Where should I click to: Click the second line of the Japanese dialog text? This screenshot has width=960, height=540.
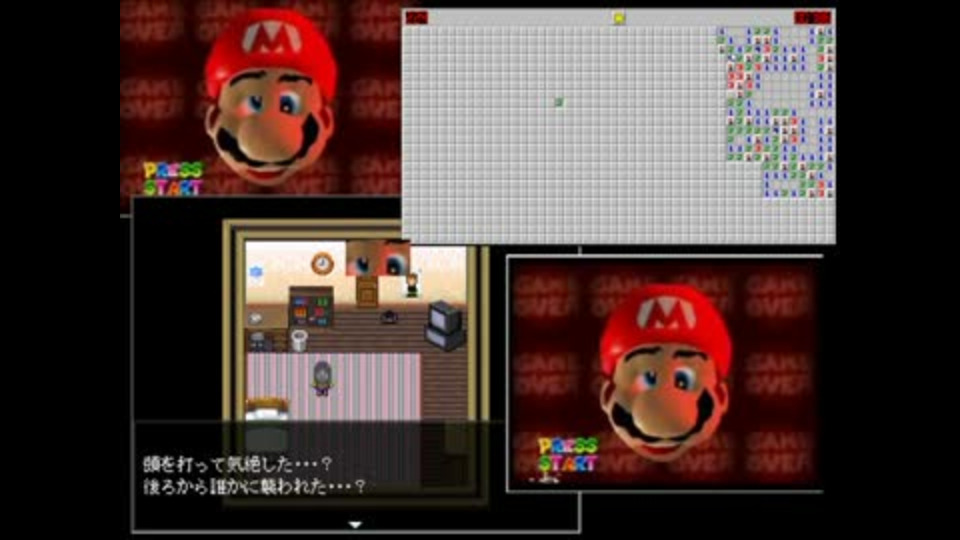pos(254,487)
